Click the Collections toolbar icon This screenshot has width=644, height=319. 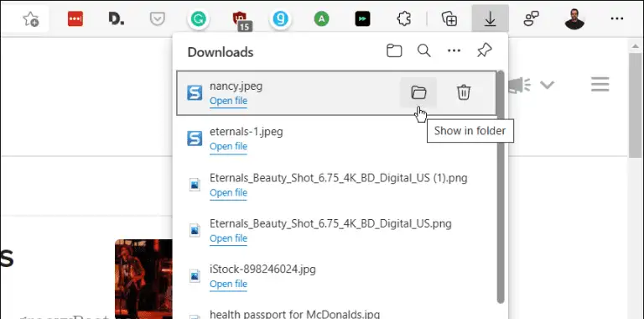point(449,19)
